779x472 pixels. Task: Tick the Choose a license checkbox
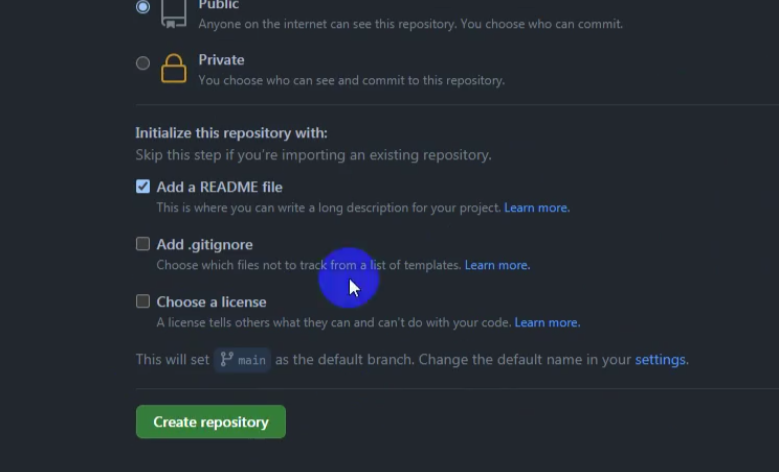tap(143, 301)
